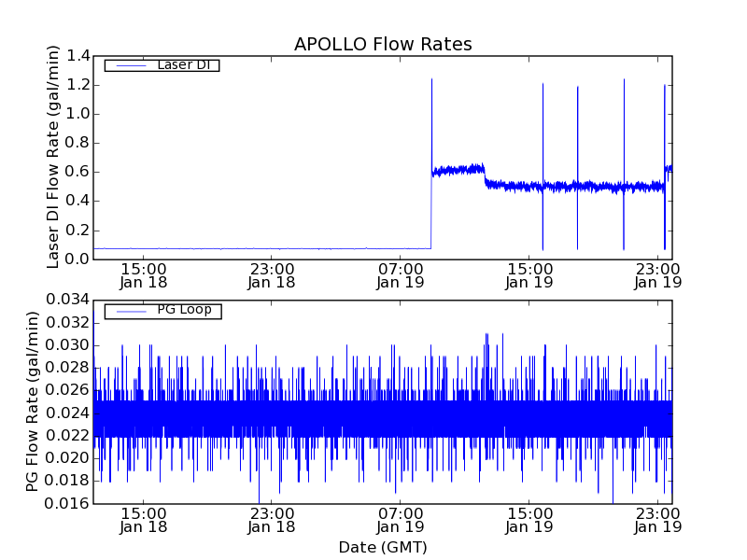Image resolution: width=747 pixels, height=560 pixels.
Task: Click the flat Laser DI baseline before Jan 19
Action: pos(262,248)
